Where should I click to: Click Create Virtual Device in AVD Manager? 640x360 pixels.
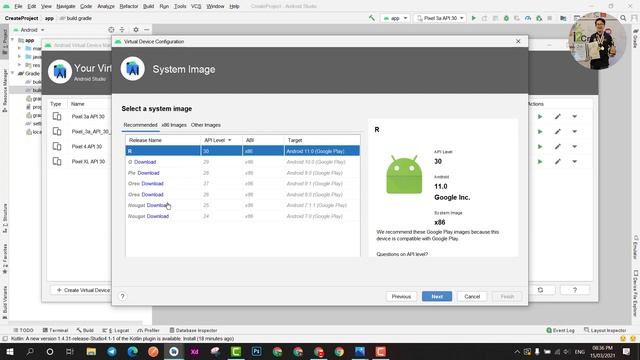(x=83, y=290)
